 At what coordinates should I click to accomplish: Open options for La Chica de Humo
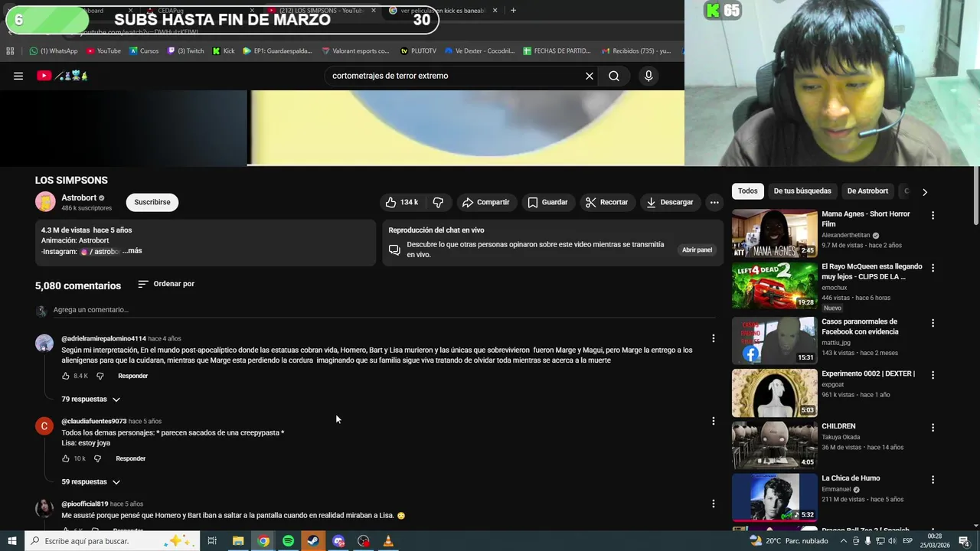(x=933, y=479)
